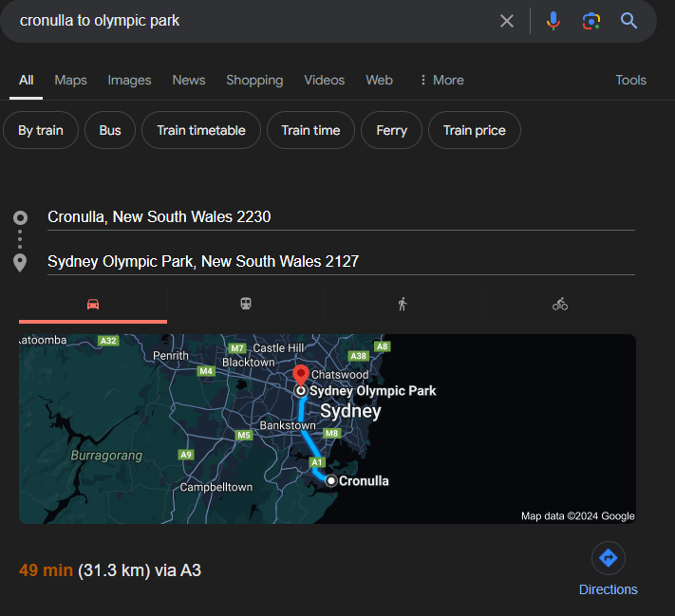Click the By train suggestion chip
Screen dimensions: 675x616
coord(41,130)
